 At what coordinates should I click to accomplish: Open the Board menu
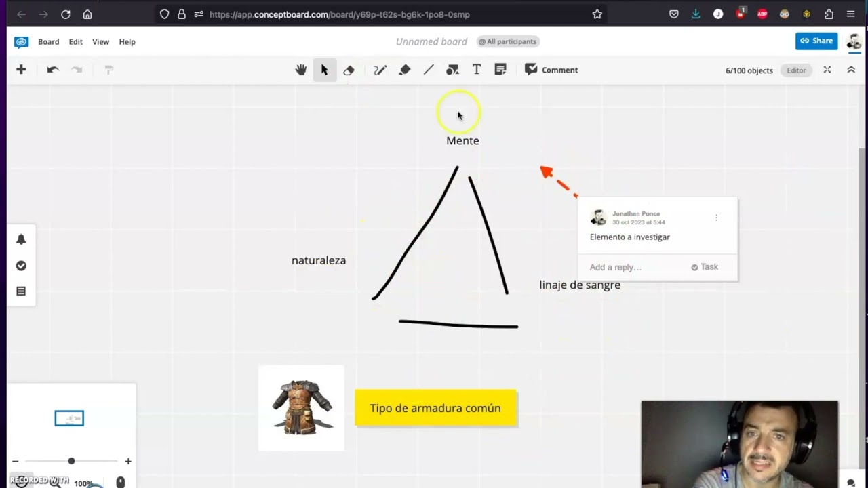coord(49,42)
